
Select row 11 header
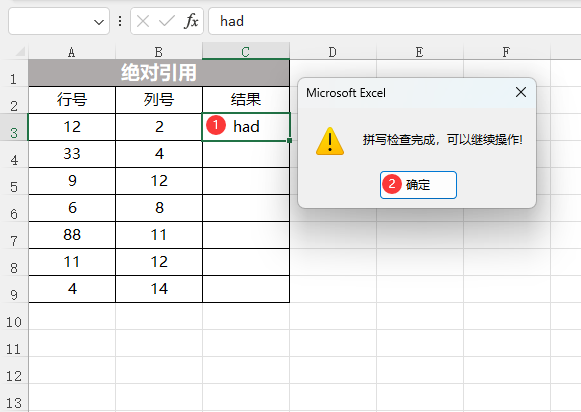pyautogui.click(x=14, y=344)
